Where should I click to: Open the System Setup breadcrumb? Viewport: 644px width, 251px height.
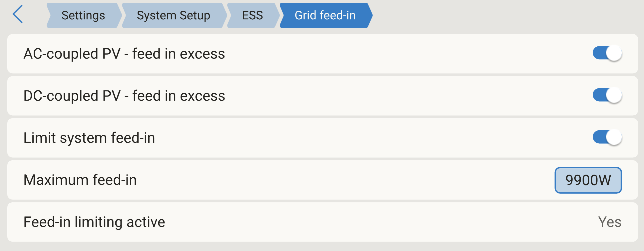point(173,15)
